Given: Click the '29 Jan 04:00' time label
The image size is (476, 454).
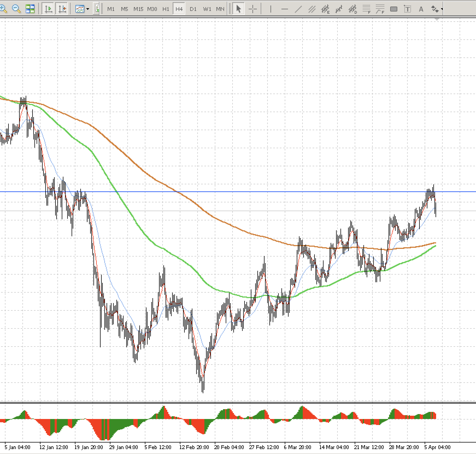Looking at the screenshot, I should coord(124,447).
